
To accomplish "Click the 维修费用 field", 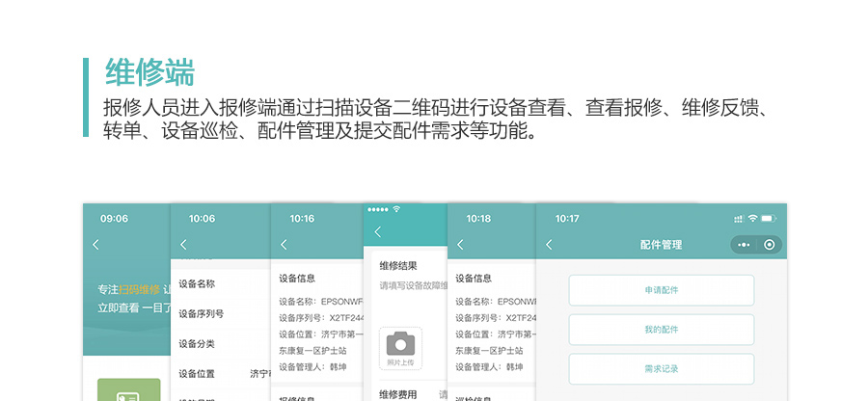I will pyautogui.click(x=405, y=394).
